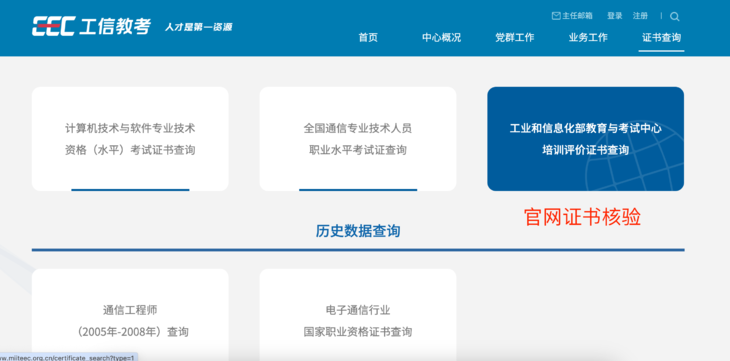Click the 人才是第一资源 slogan

point(198,27)
